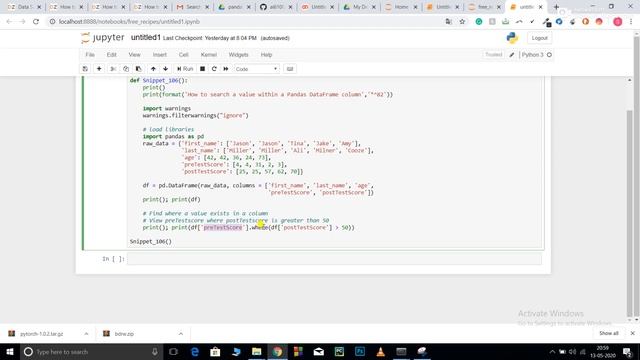The image size is (640, 360).
Task: Open the Kernel menu in Jupyter
Action: (209, 55)
